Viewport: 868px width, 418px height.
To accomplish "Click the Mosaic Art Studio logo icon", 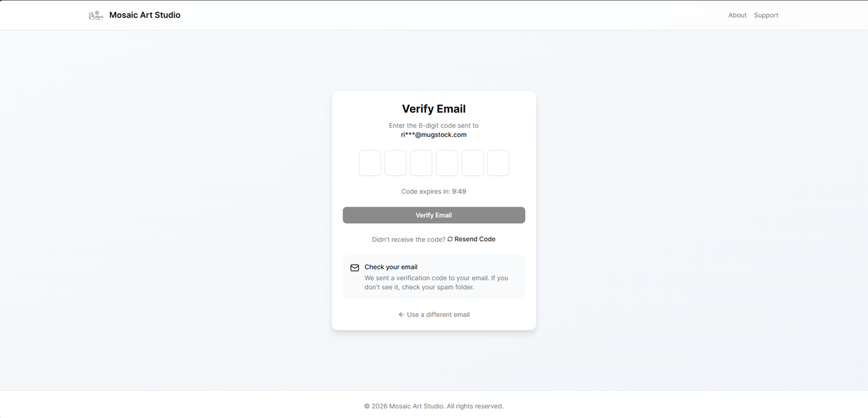I will point(96,15).
